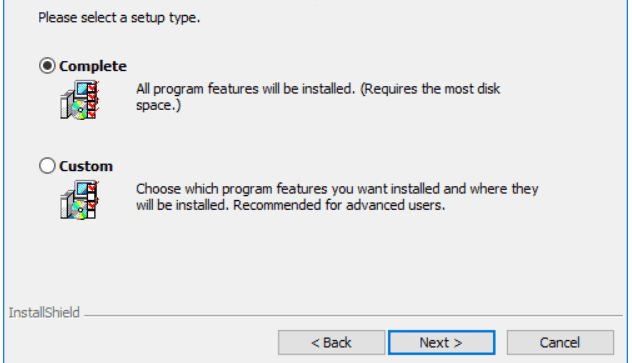Click the bold Custom label

(x=86, y=166)
